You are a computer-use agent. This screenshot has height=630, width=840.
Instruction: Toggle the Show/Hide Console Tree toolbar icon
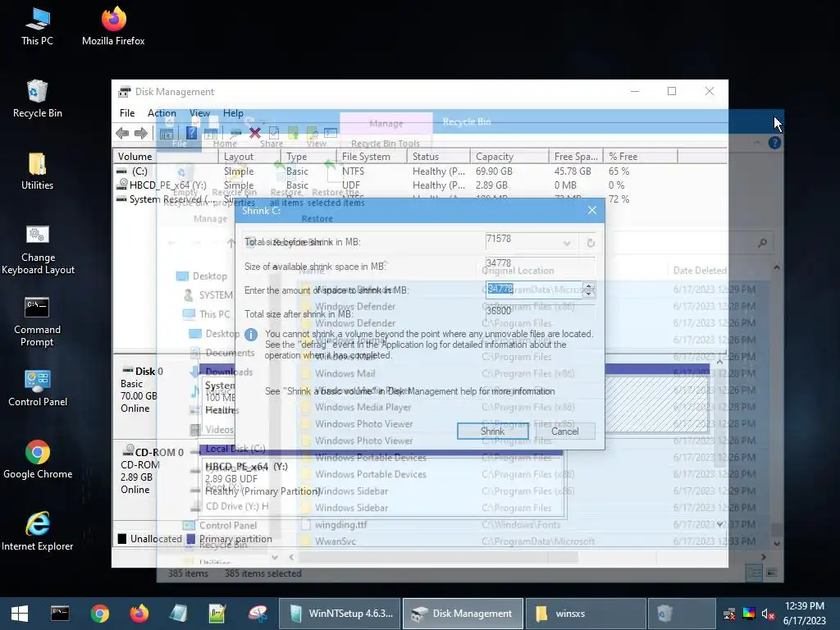[x=167, y=133]
